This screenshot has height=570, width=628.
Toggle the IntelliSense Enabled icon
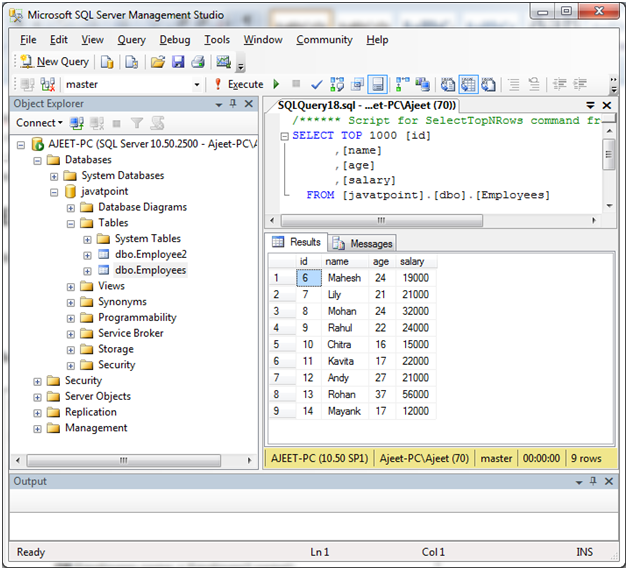tap(377, 84)
